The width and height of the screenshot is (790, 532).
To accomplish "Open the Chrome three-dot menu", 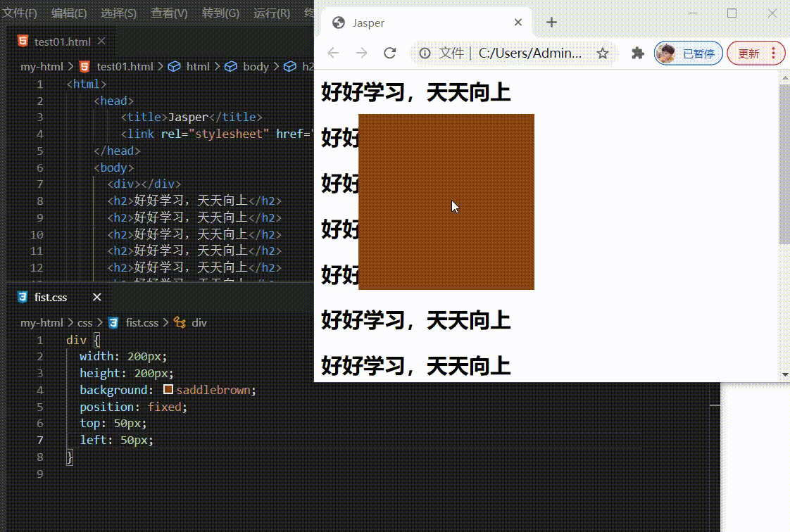I will (x=773, y=53).
